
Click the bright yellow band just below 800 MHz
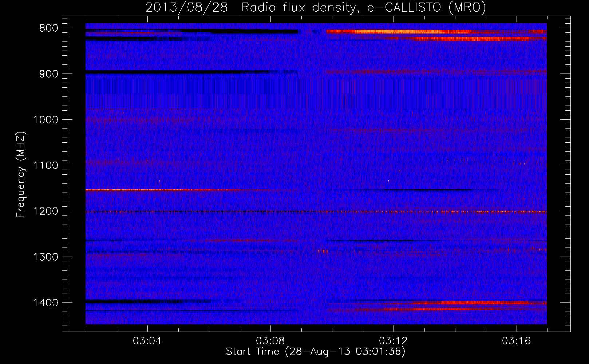pyautogui.click(x=436, y=32)
